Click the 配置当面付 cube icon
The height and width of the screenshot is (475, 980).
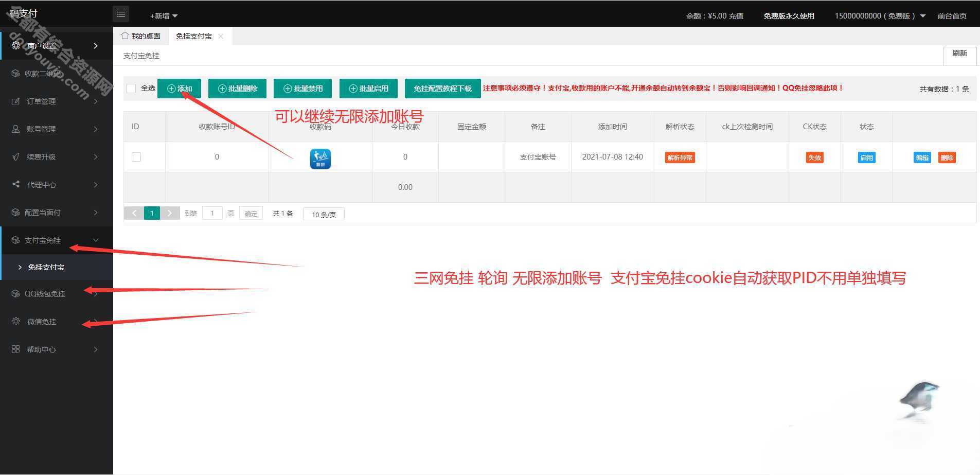[16, 213]
